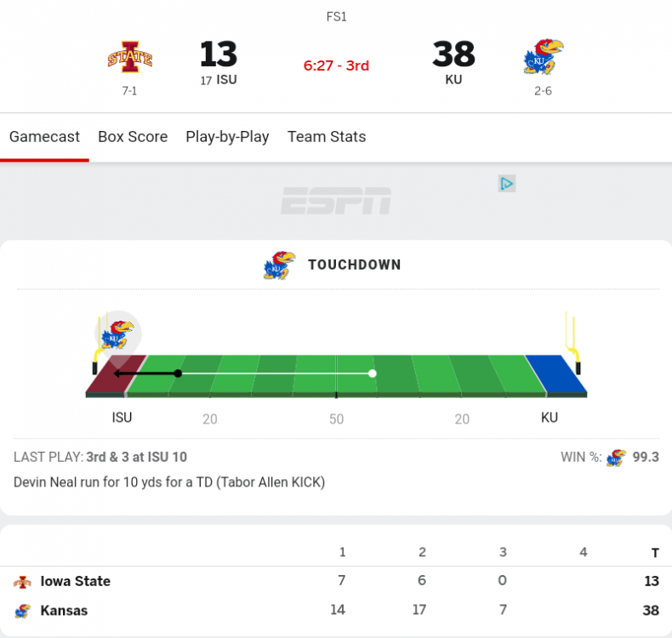This screenshot has height=638, width=672.
Task: Click Iowa State's small logo in the scoring table
Action: pos(22,582)
